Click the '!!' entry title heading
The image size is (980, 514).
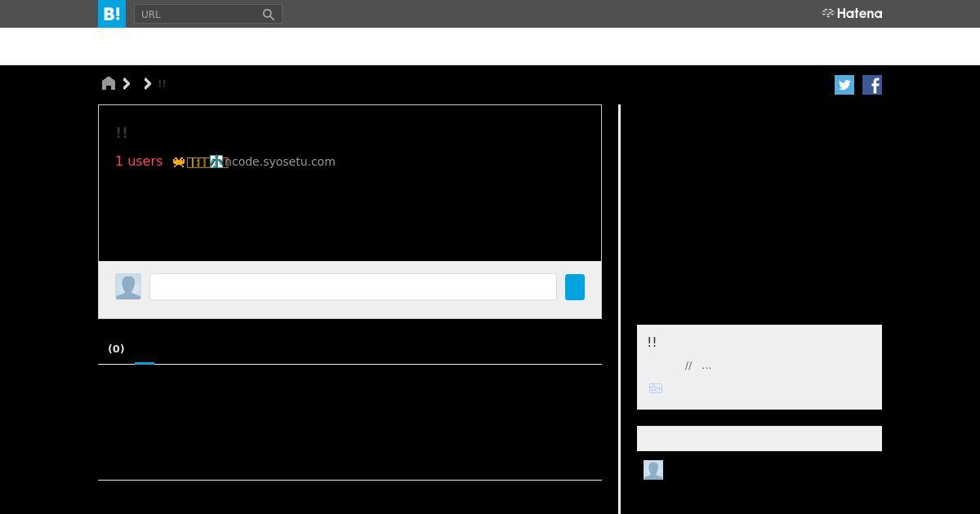[122, 132]
